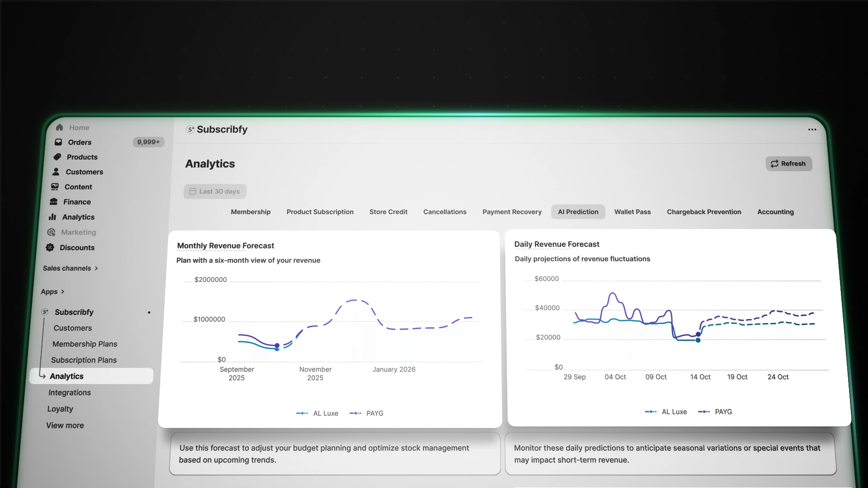
Task: Click the Products tag icon
Action: 57,157
